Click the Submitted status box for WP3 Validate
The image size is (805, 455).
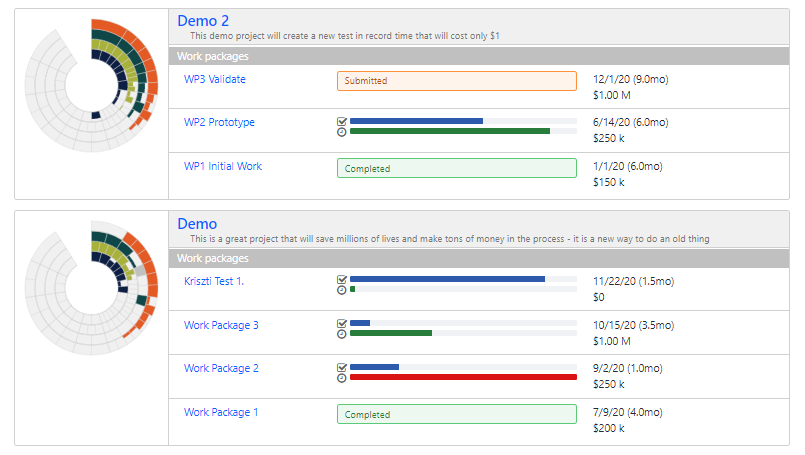(457, 81)
